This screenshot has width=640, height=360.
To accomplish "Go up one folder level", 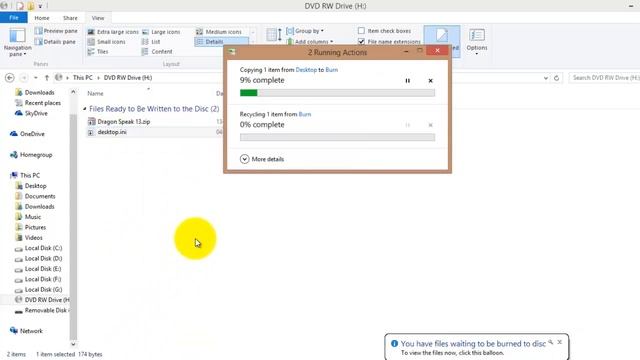I will pos(47,78).
